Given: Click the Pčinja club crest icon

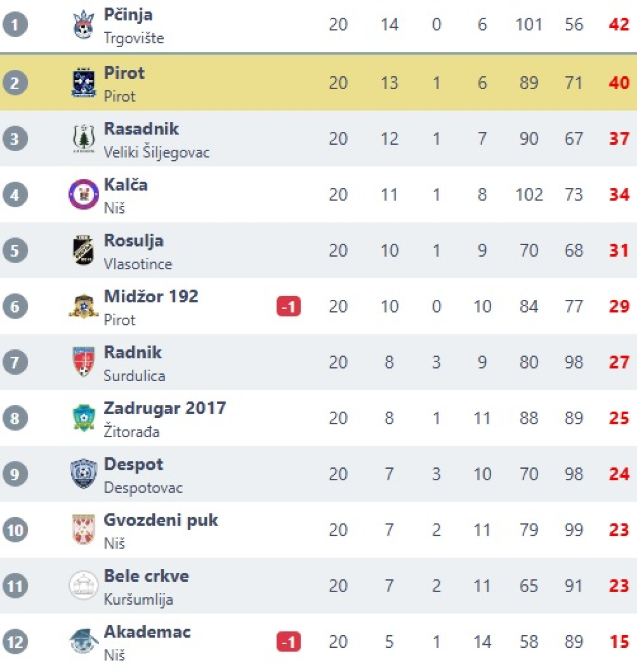Looking at the screenshot, I should (x=83, y=25).
